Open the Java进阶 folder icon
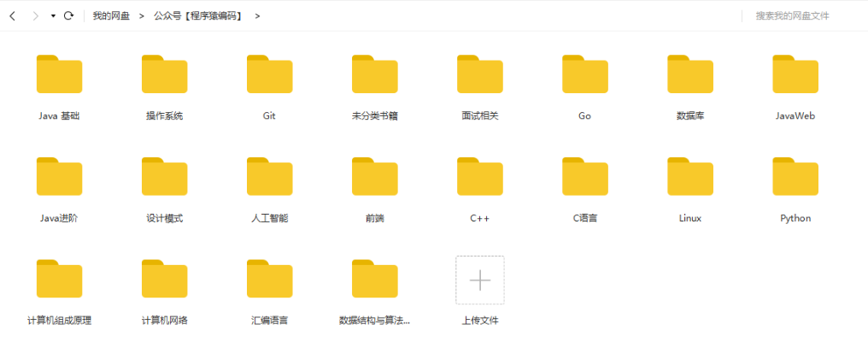Screen dimensions: 868x342 click(x=59, y=176)
